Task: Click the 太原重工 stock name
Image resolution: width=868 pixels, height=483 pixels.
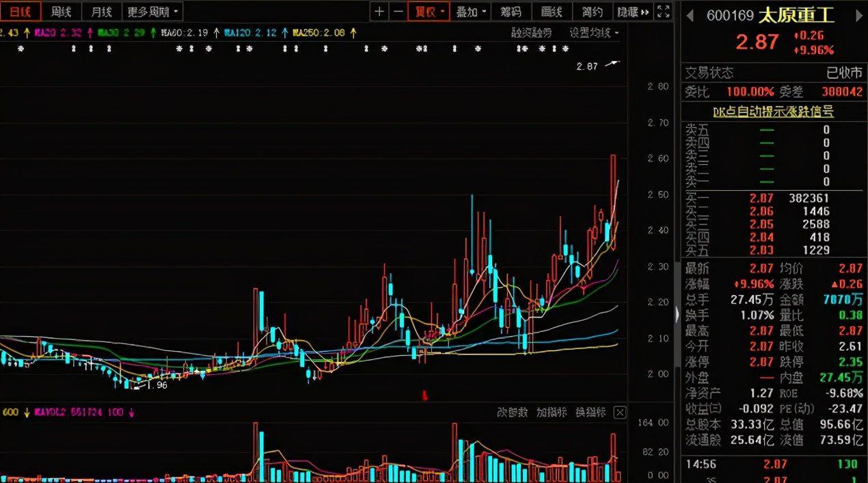Action: click(x=796, y=16)
